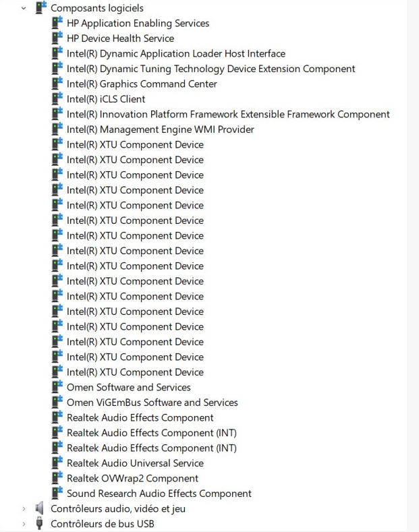
Task: Click the icon beside HP Device Health Service
Action: pyautogui.click(x=57, y=38)
